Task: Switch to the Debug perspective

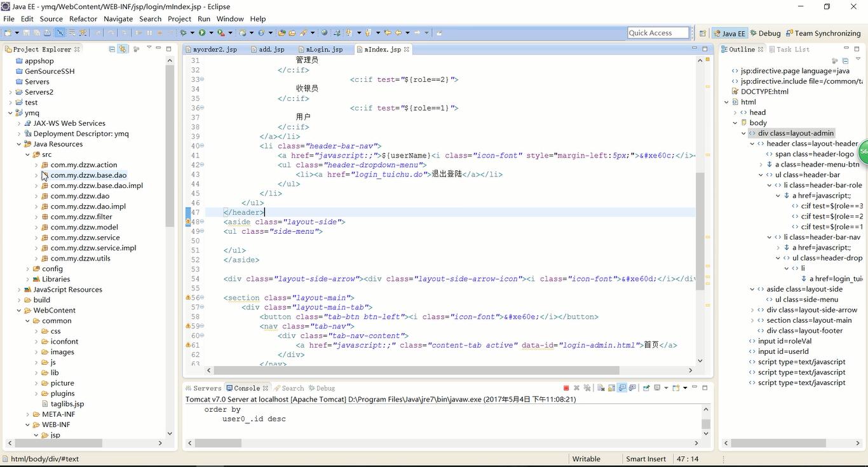Action: tap(765, 33)
